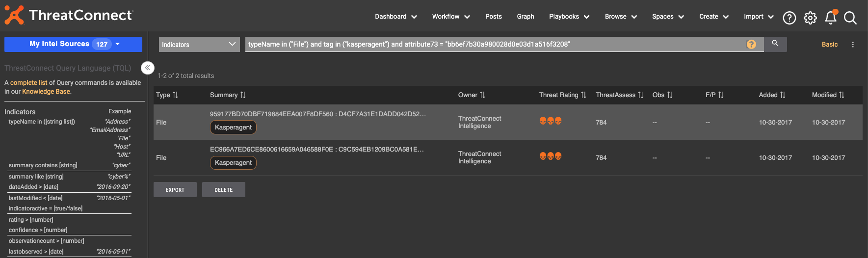Click skull threat rating for 959177BD row
The image size is (868, 258).
coord(551,121)
